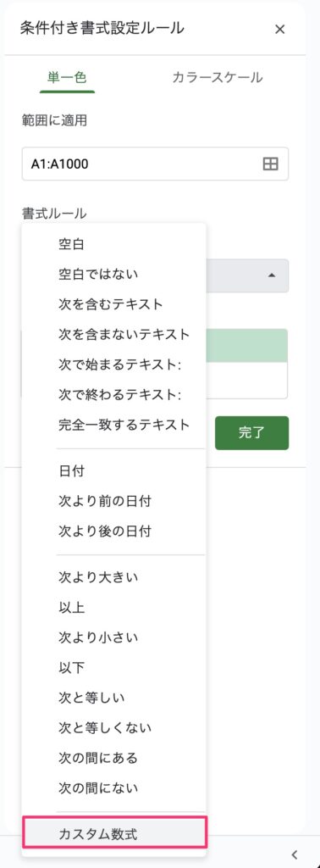Viewport: 320px width, 868px height.
Task: Click the 完了 button
Action: [x=251, y=433]
